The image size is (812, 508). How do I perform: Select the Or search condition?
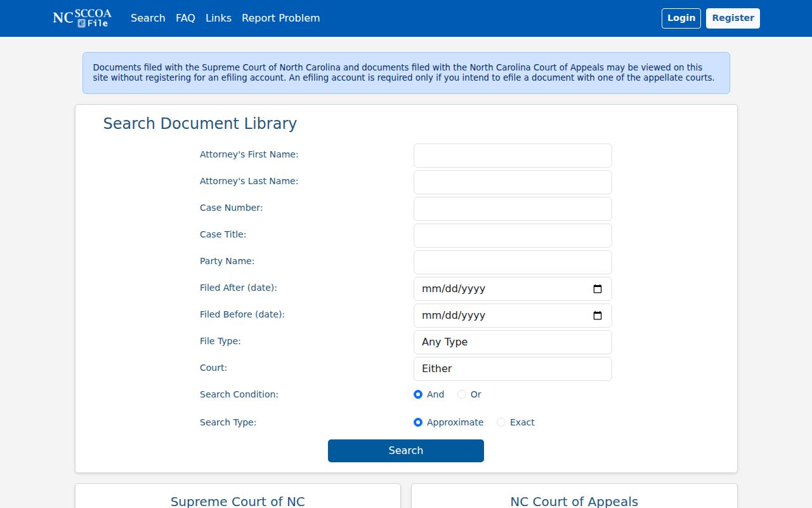click(x=462, y=394)
